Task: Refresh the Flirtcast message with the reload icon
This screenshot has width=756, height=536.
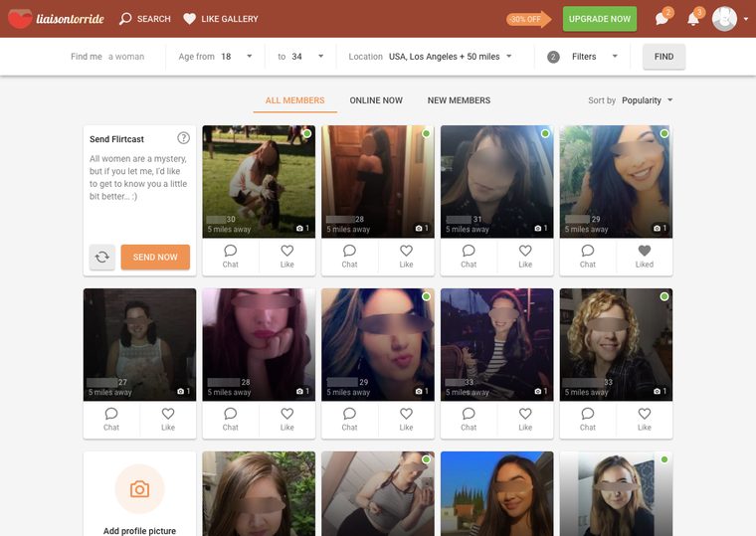Action: pyautogui.click(x=102, y=257)
